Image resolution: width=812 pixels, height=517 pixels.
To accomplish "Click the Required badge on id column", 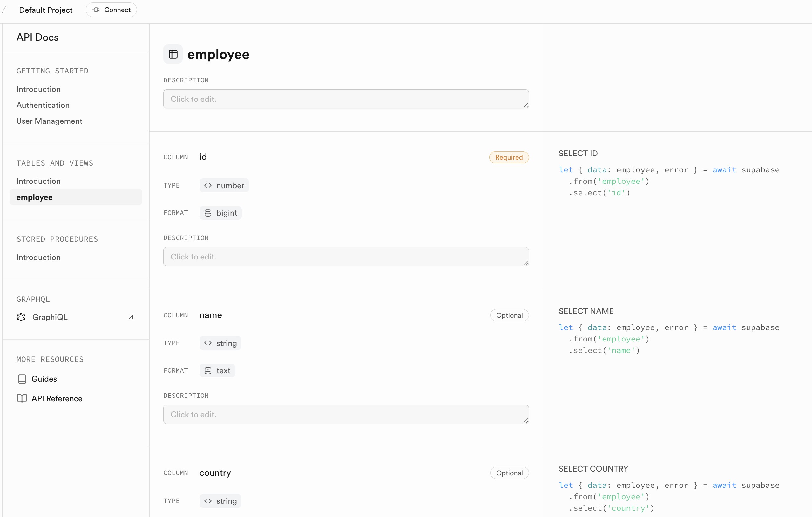I will [x=509, y=157].
